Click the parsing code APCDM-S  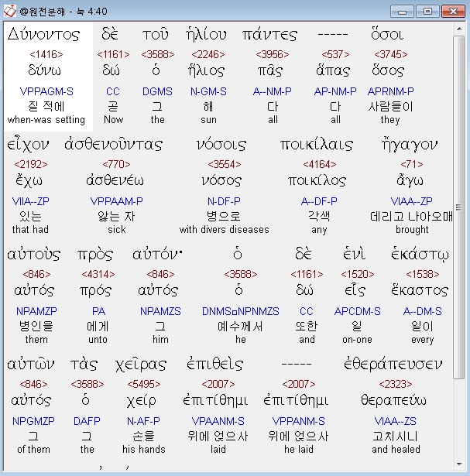pos(358,311)
